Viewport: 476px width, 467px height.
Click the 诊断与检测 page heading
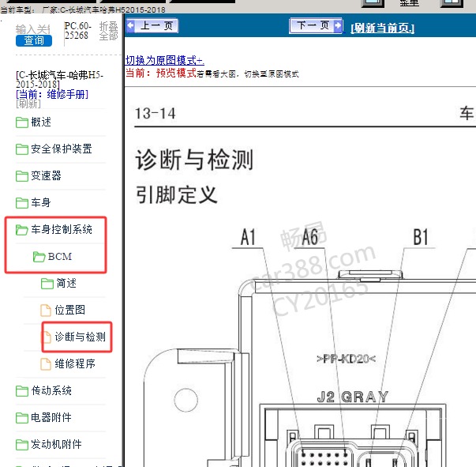tap(194, 159)
